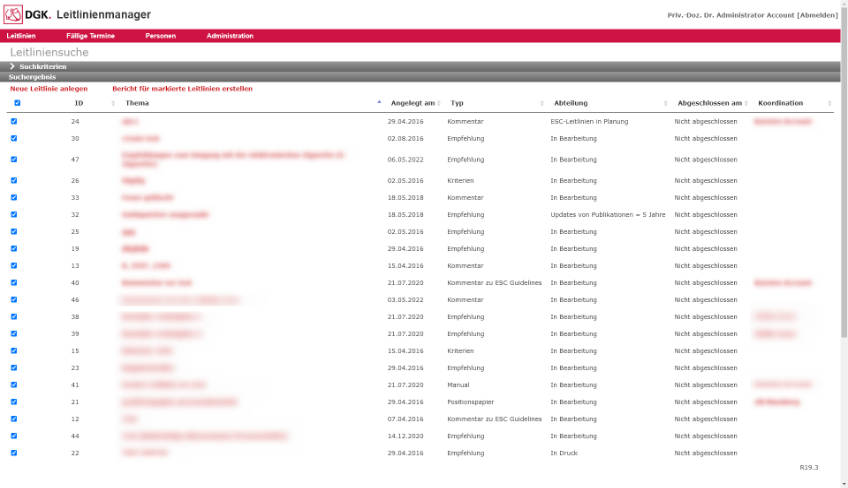Image resolution: width=848 pixels, height=488 pixels.
Task: Click 'In Druck' status cell
Action: tap(564, 453)
